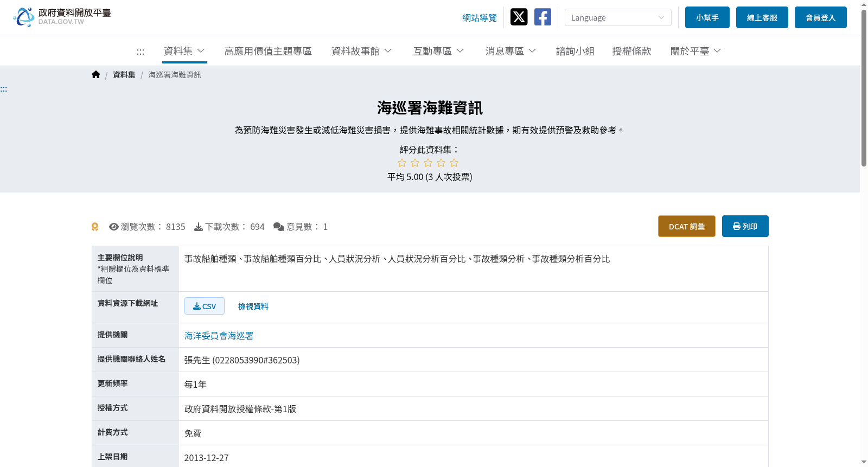Click the 會員登入 button
Screen dimensions: 868x467
click(x=821, y=17)
